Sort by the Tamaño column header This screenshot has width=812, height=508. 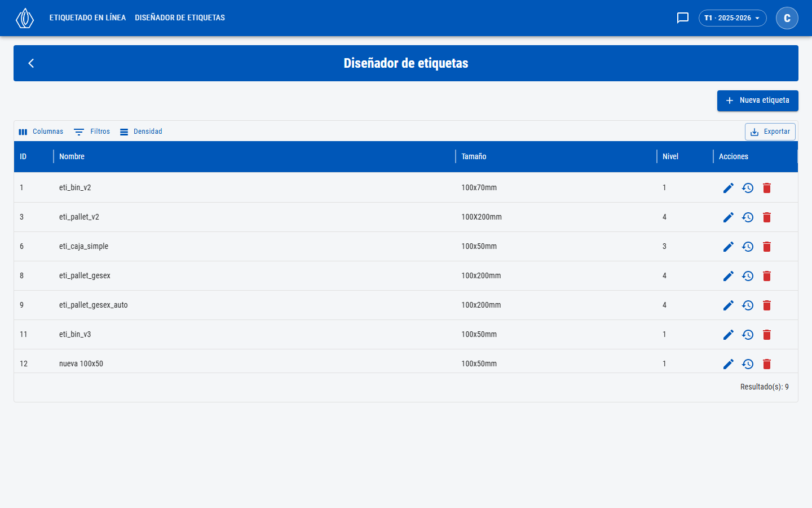tap(556, 156)
